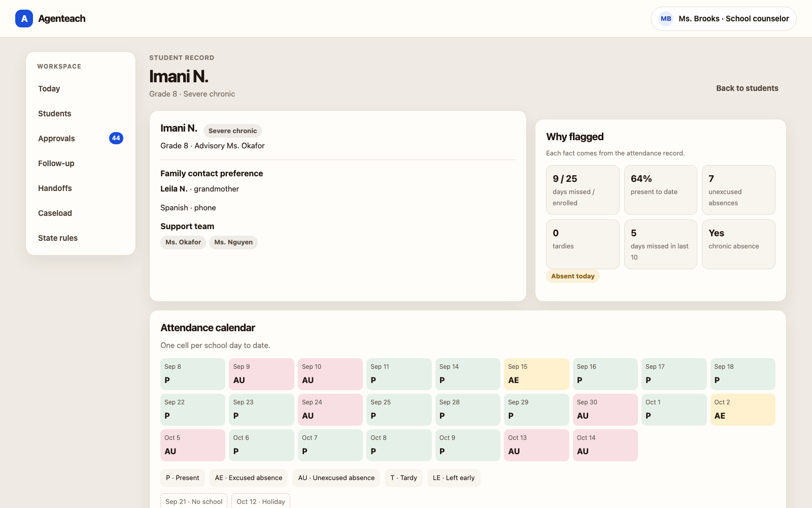
Task: Select the Sep 16 calendar cell
Action: point(605,374)
